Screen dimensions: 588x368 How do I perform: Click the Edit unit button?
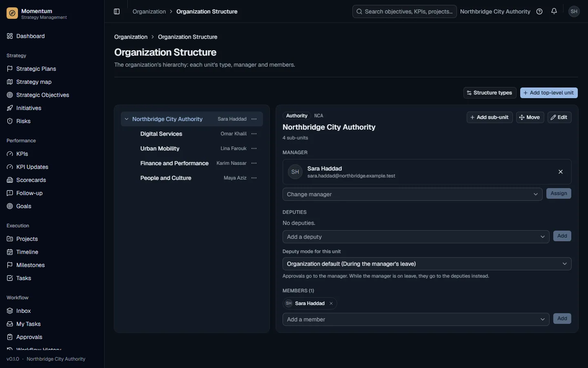point(559,117)
